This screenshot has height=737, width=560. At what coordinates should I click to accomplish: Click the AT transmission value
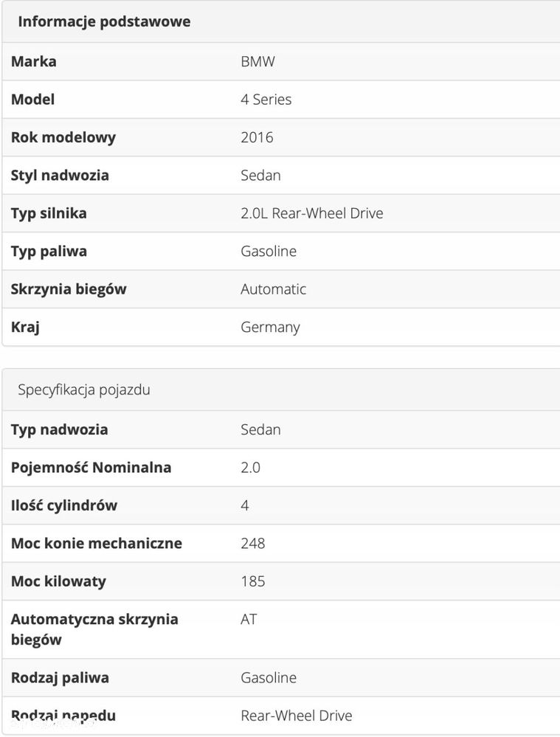[249, 620]
